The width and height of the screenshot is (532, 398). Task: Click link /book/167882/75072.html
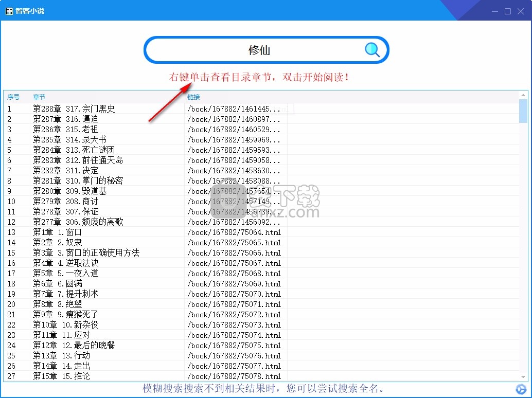tap(234, 315)
